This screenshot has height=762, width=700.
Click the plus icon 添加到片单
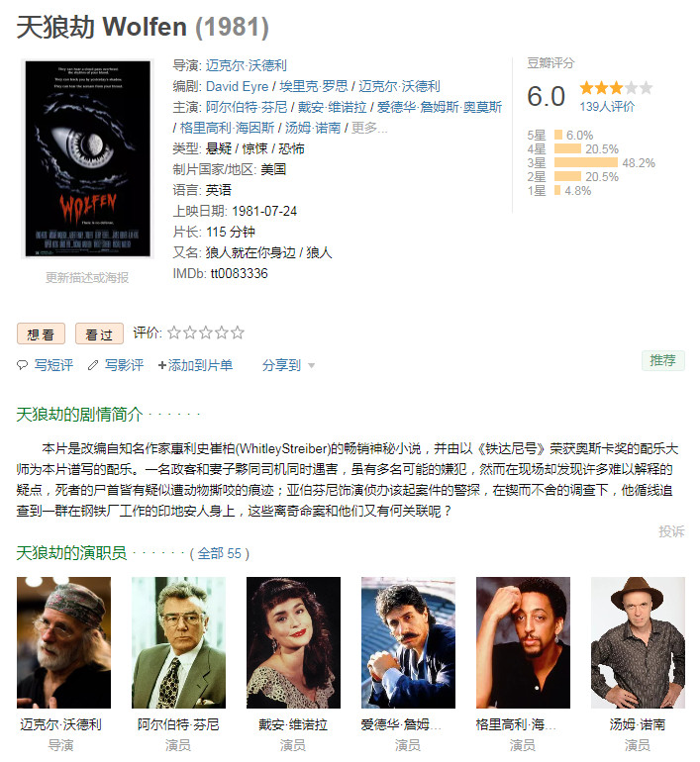pos(161,365)
